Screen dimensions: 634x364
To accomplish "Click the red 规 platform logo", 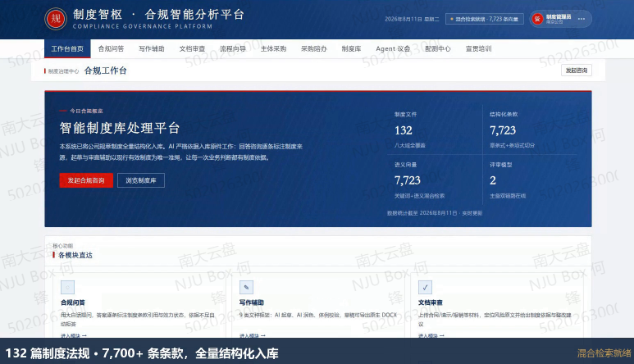I will 56,19.
